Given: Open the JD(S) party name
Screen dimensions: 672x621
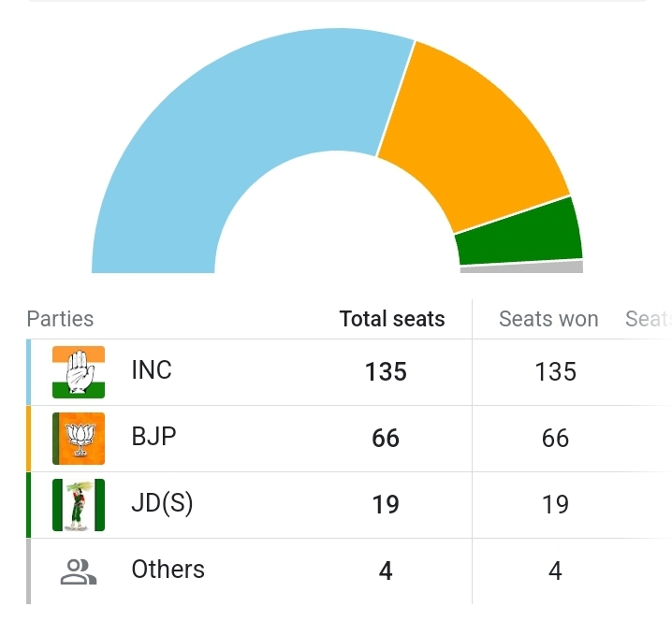Looking at the screenshot, I should (162, 503).
